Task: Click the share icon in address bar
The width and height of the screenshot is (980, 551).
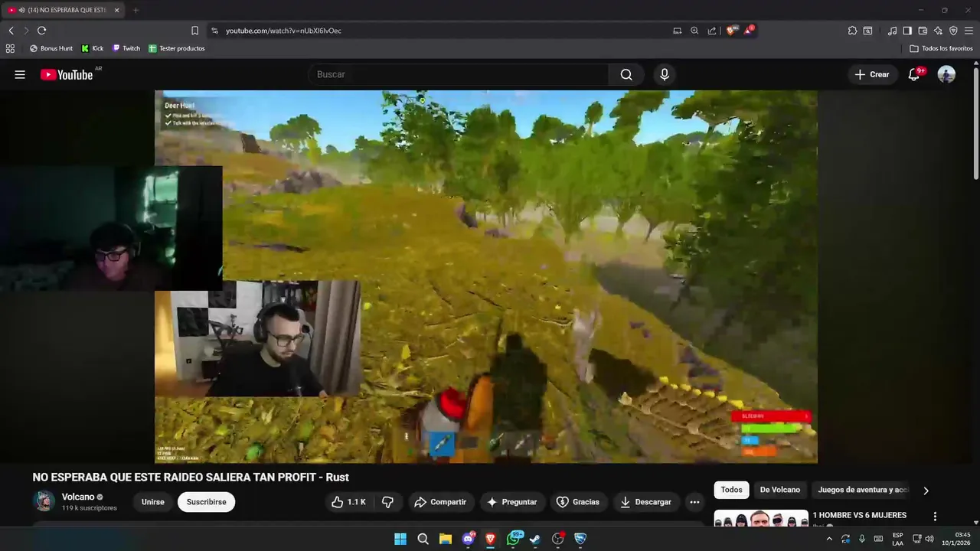Action: 712,31
